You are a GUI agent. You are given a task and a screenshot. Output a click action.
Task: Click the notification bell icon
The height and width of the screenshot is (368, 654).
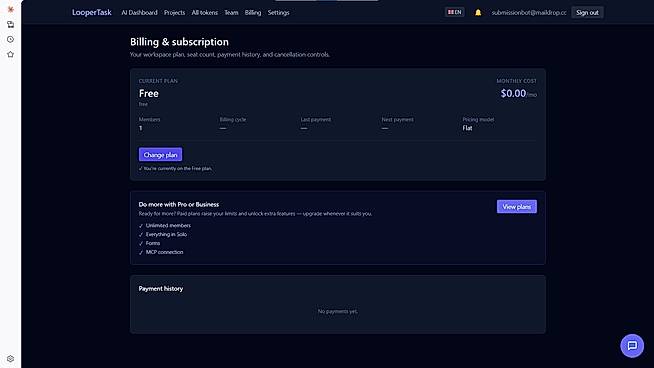coord(478,13)
